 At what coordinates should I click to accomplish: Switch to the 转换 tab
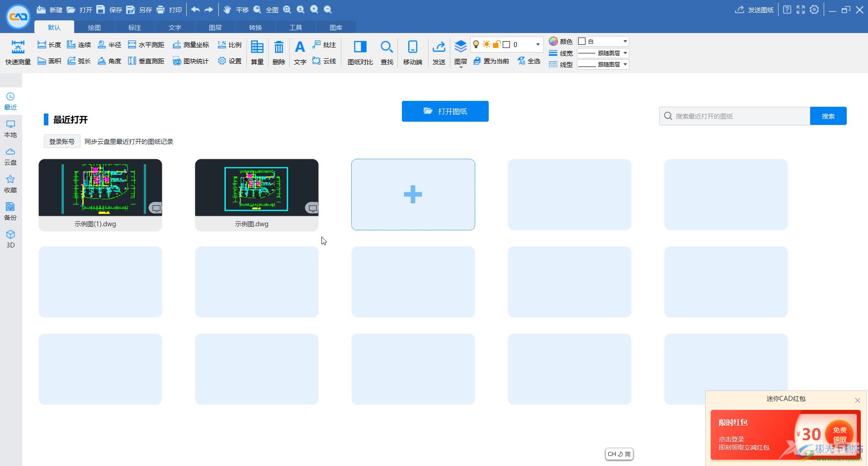point(255,27)
